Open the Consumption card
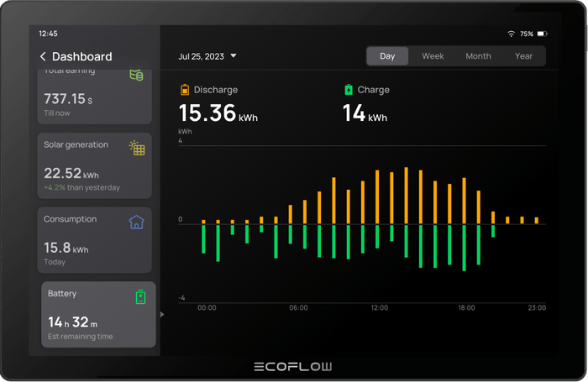588x382 pixels. point(95,239)
